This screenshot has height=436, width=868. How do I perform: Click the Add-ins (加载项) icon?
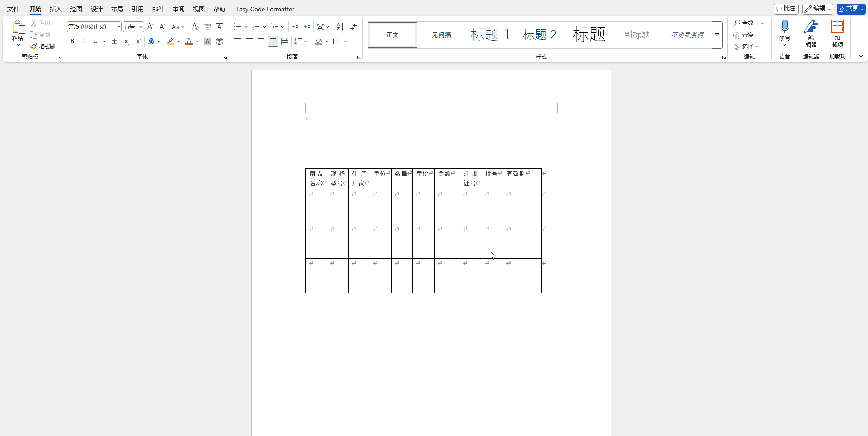pos(837,34)
